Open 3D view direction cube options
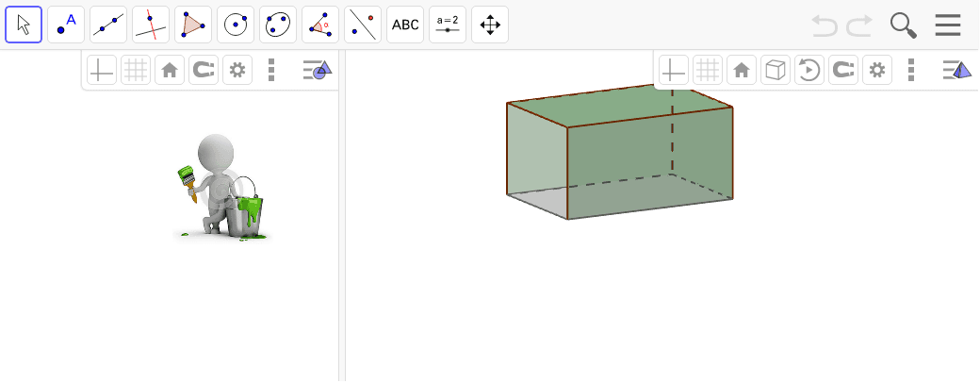This screenshot has width=980, height=383. pyautogui.click(x=775, y=70)
